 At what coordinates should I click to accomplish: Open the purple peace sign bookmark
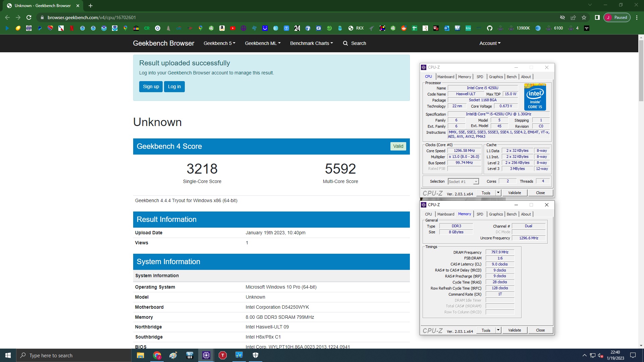[244, 28]
